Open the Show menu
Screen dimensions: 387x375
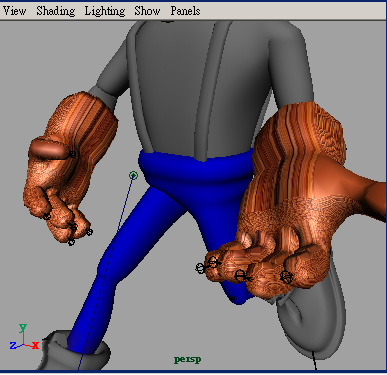coord(147,11)
